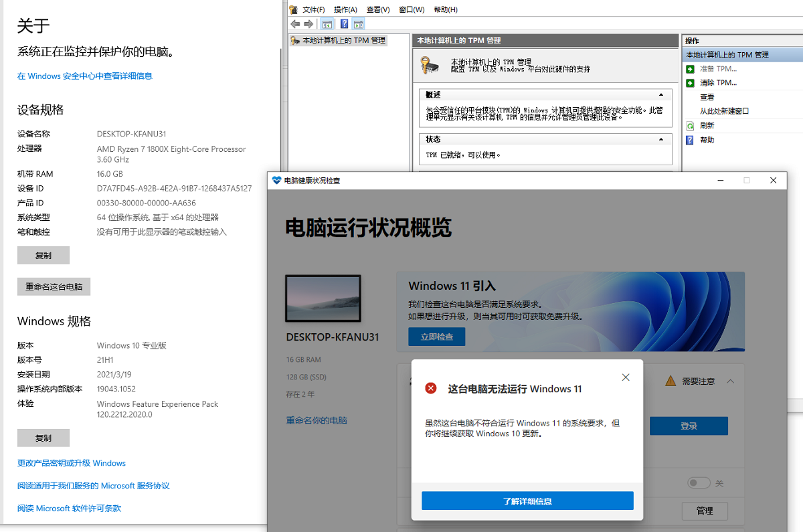803x532 pixels.
Task: Open the 文件(F) menu
Action: (313, 9)
